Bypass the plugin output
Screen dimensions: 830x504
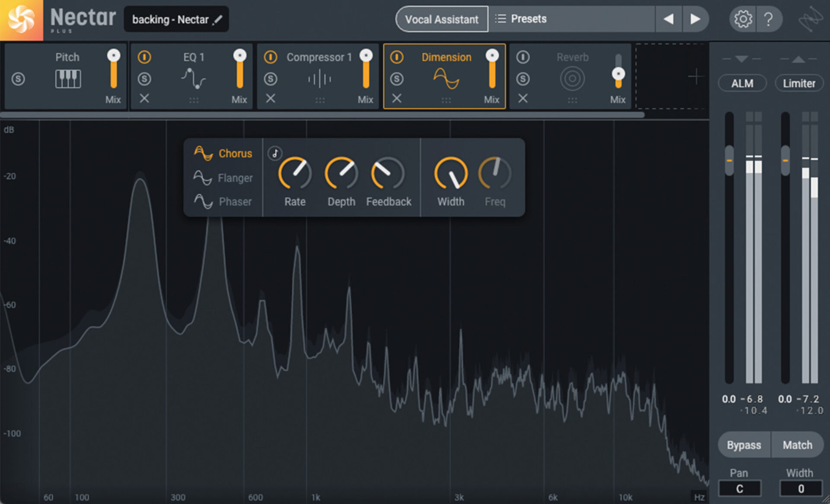pos(744,445)
